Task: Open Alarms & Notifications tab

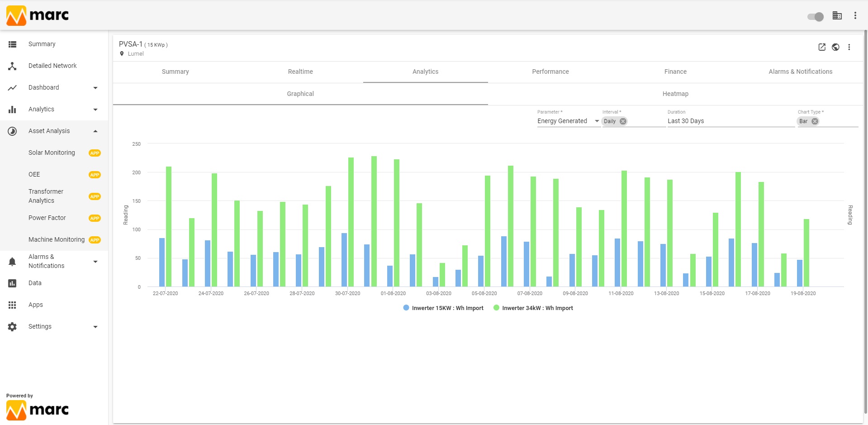Action: pos(801,72)
